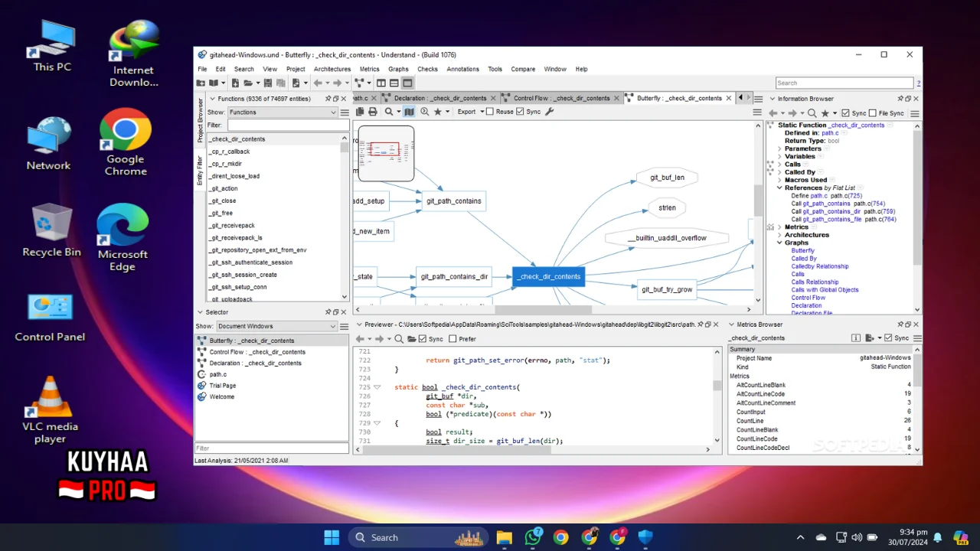Open the Selector Show Document Windows dropdown
This screenshot has width=980, height=551.
[x=276, y=326]
